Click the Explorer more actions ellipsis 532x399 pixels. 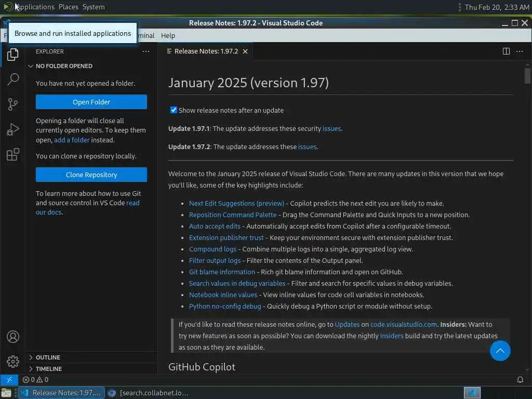pyautogui.click(x=146, y=51)
